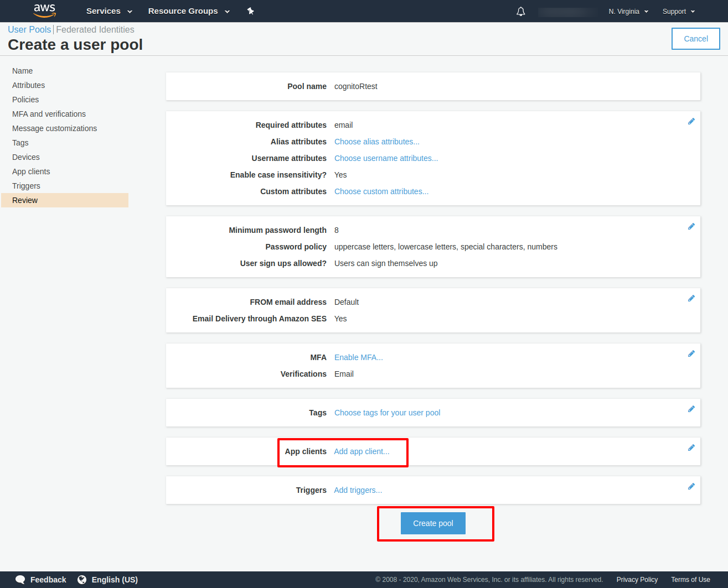The image size is (728, 588).
Task: Expand the Support menu
Action: [x=678, y=12]
